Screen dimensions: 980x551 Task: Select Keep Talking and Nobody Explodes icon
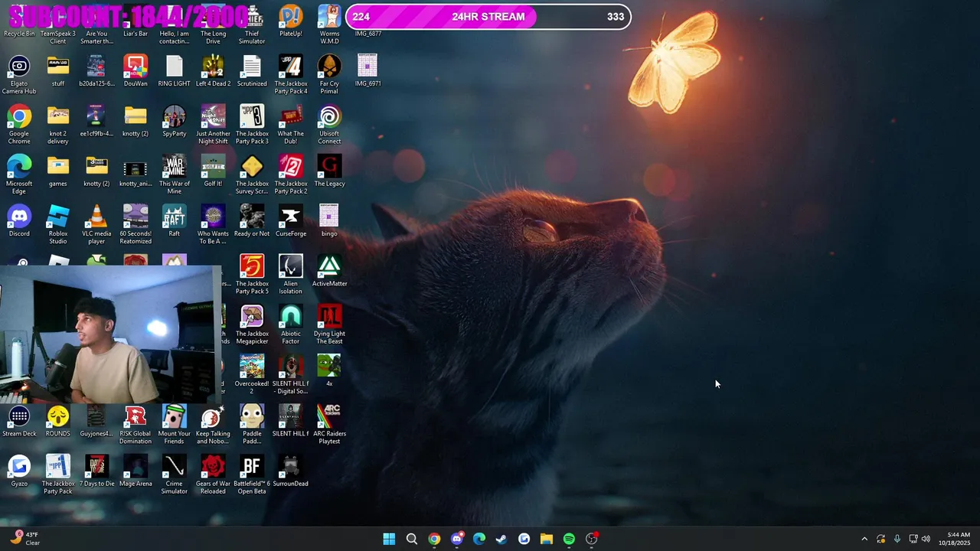(213, 424)
